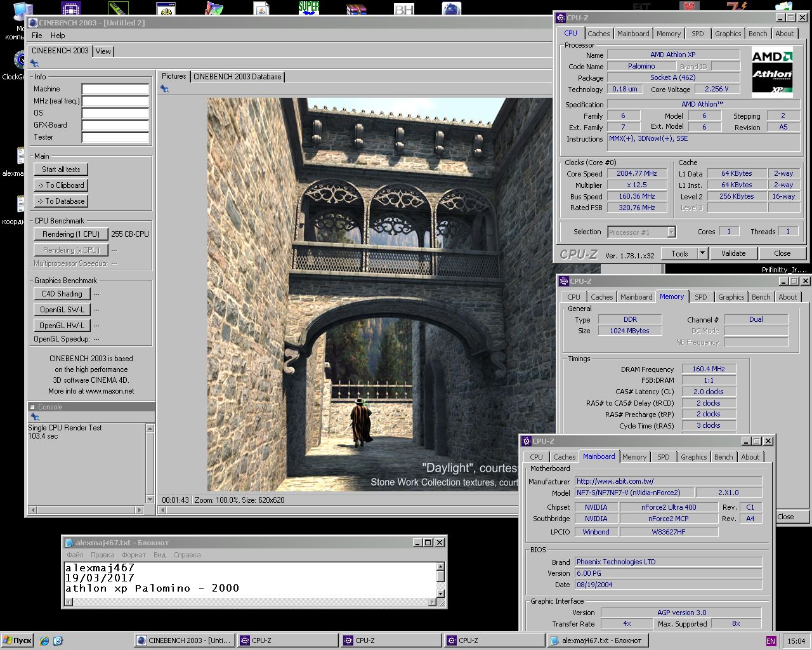Image resolution: width=812 pixels, height=650 pixels.
Task: Open the File menu in CINEBENCH
Action: (37, 36)
